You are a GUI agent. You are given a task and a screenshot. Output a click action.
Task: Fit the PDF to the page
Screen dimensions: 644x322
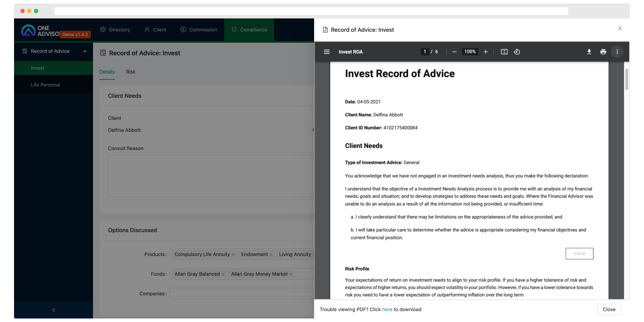tap(504, 52)
